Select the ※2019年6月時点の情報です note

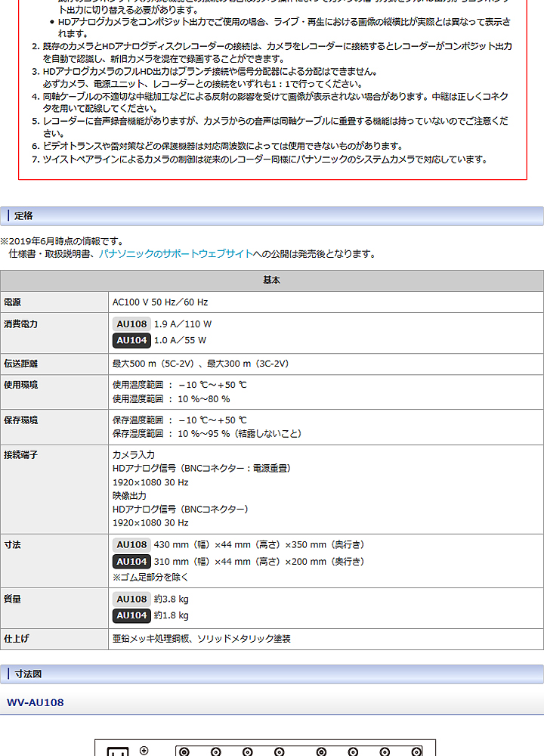(x=63, y=241)
